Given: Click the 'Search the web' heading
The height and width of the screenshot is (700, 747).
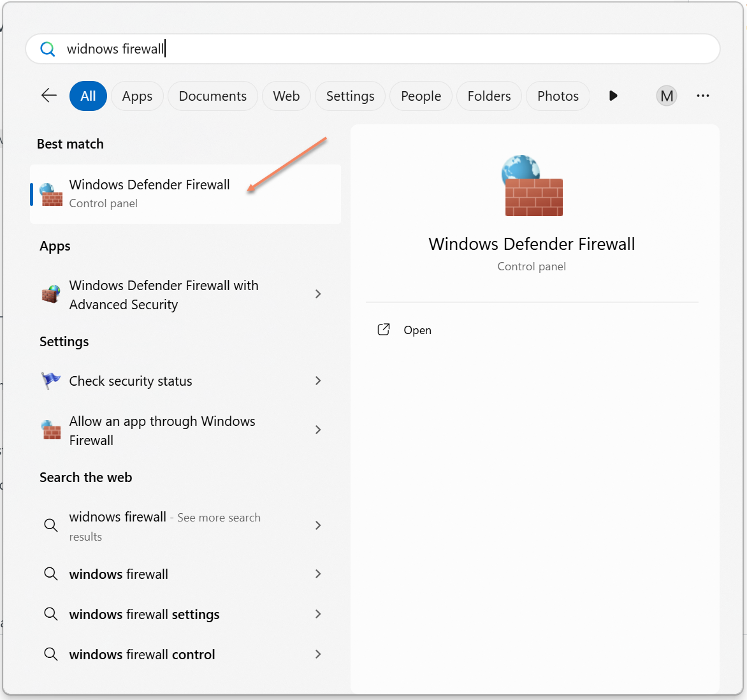Looking at the screenshot, I should (x=86, y=478).
